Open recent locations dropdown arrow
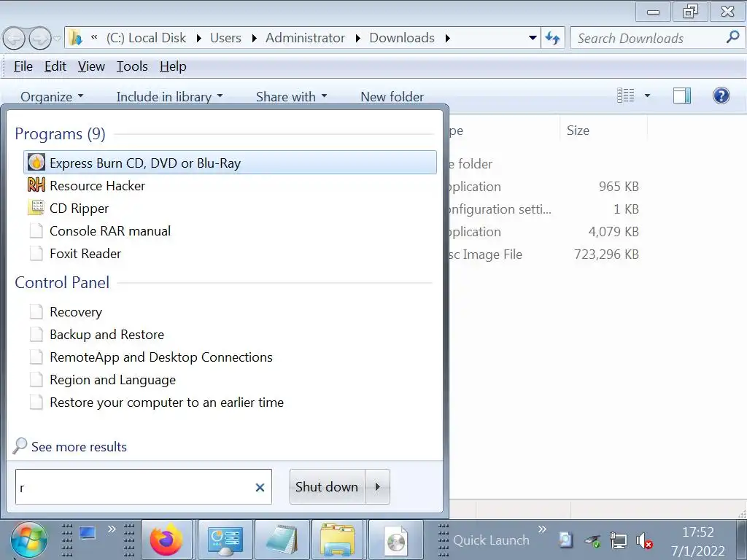 coord(58,39)
